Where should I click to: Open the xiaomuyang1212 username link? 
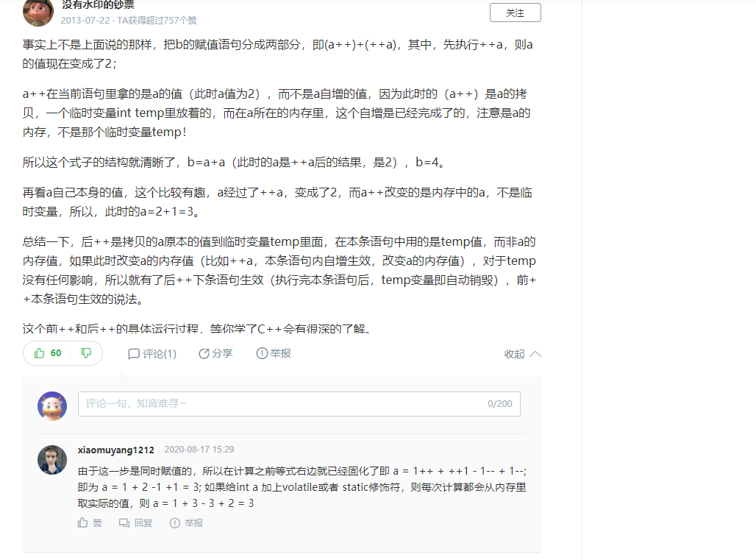[x=115, y=450]
